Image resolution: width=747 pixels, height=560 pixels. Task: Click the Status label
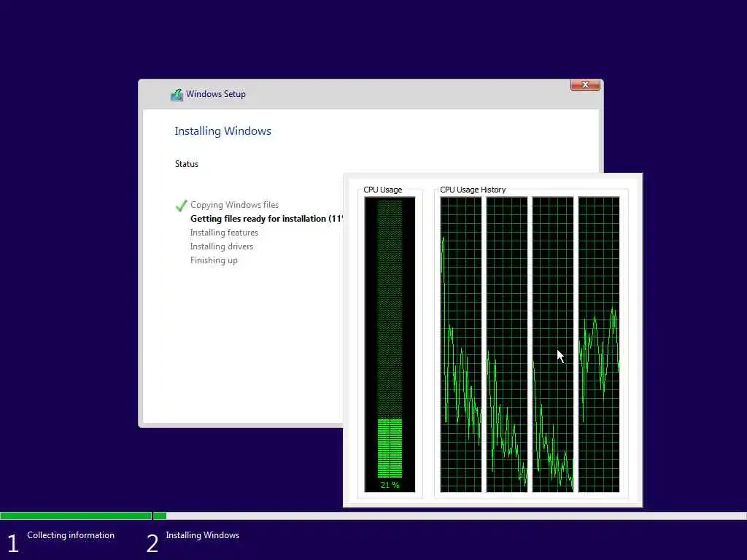[x=186, y=164]
